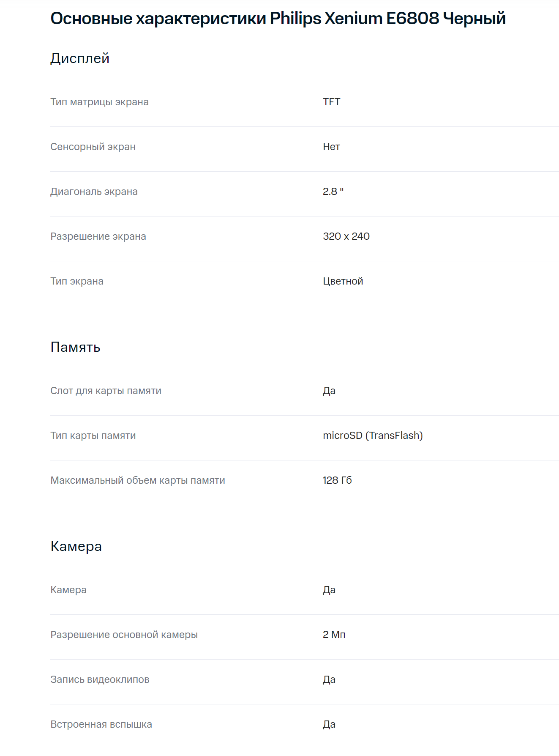
Task: Select the Сенсорный экран label
Action: 93,147
